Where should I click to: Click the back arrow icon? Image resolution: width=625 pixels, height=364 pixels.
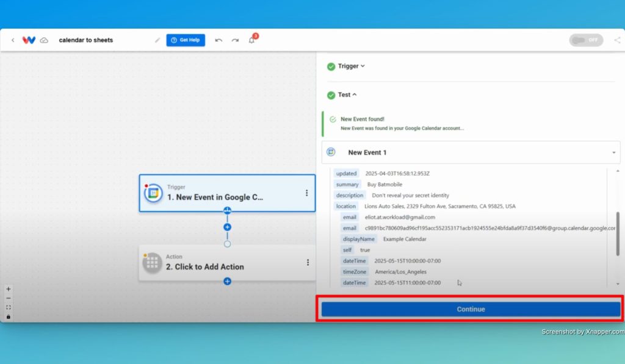pyautogui.click(x=13, y=40)
